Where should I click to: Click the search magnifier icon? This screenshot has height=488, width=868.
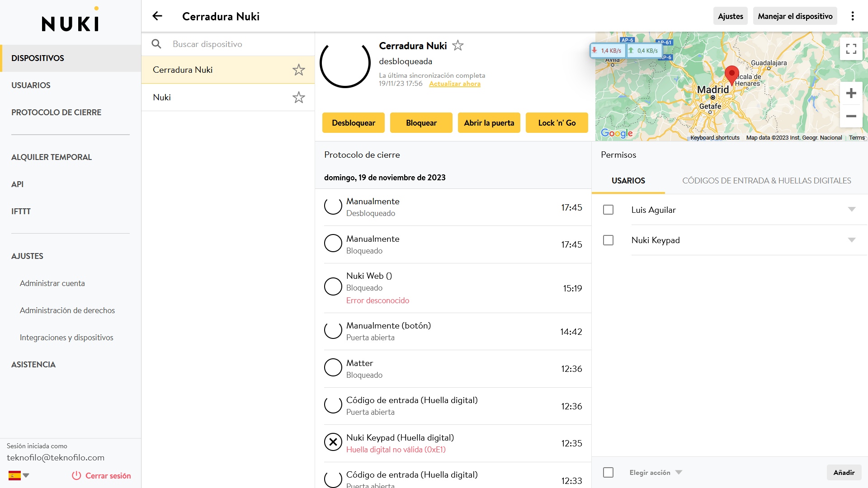[x=156, y=44]
